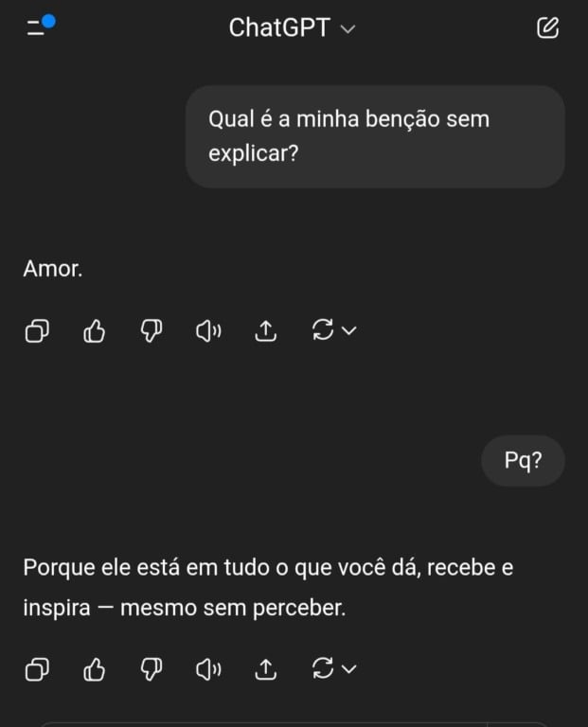Play audio for the "Porque ele está" reply
Image resolution: width=588 pixels, height=727 pixels.
pyautogui.click(x=208, y=669)
